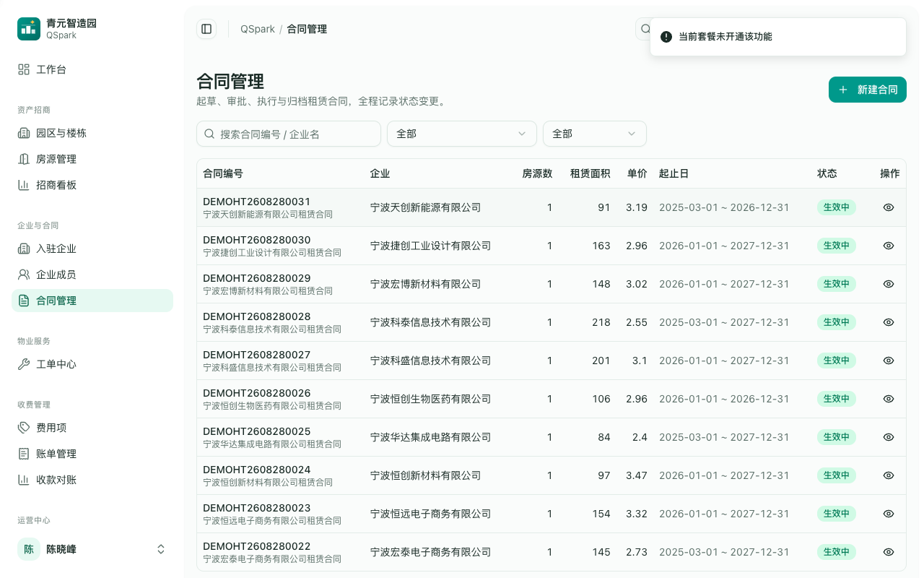Open 账单管理 menu item
This screenshot has height=578, width=924.
pos(92,454)
